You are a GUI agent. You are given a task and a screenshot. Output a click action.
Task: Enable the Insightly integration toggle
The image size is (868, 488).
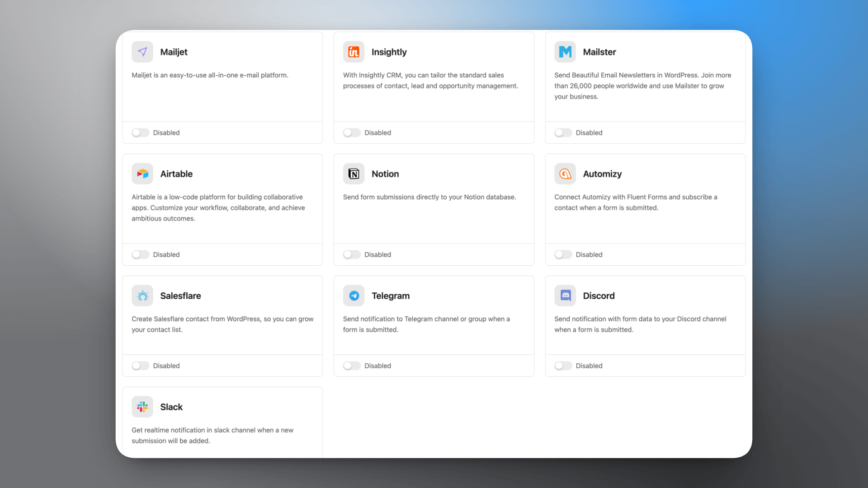coord(352,133)
